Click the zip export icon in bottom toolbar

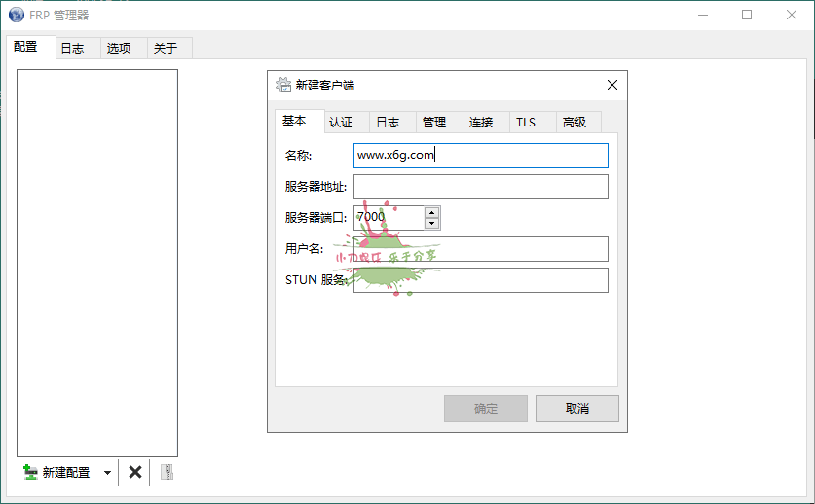[167, 472]
